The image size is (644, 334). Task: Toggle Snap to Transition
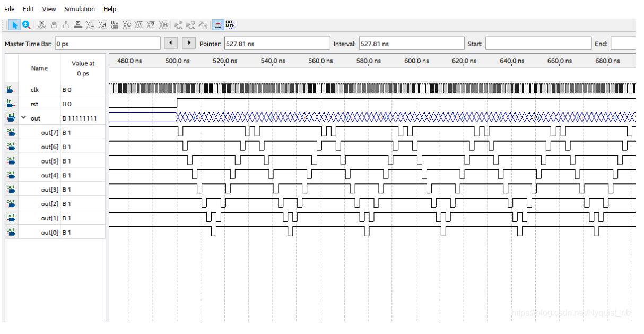229,24
